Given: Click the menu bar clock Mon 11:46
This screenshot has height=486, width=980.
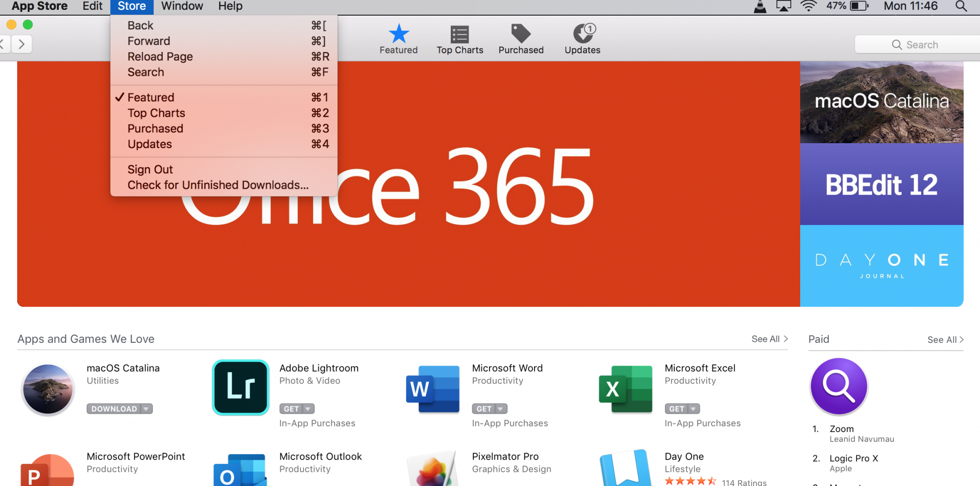Looking at the screenshot, I should click(910, 6).
